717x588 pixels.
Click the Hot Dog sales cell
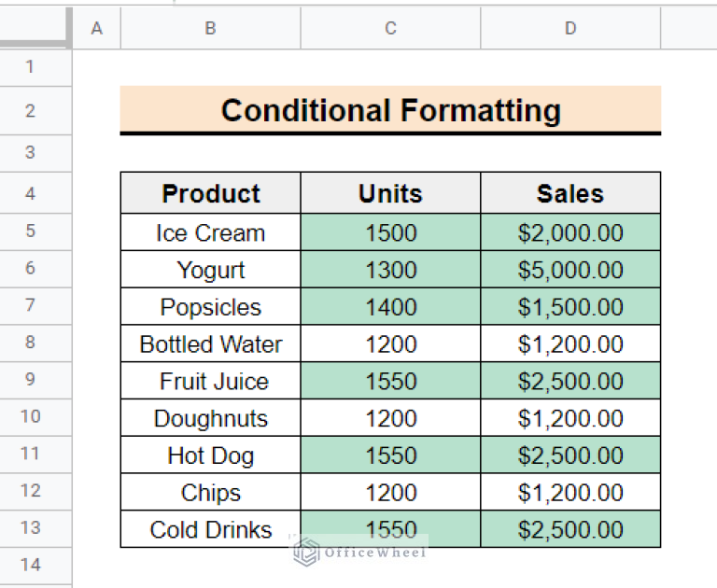point(570,455)
